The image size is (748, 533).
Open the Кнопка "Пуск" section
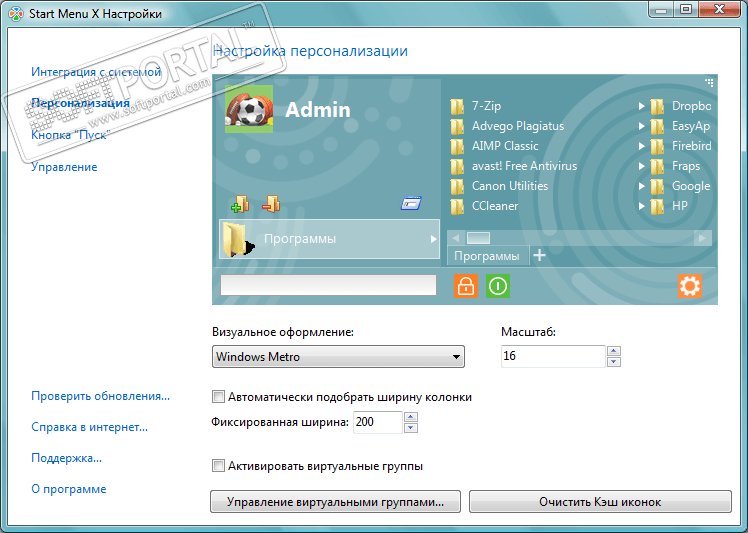pos(71,135)
